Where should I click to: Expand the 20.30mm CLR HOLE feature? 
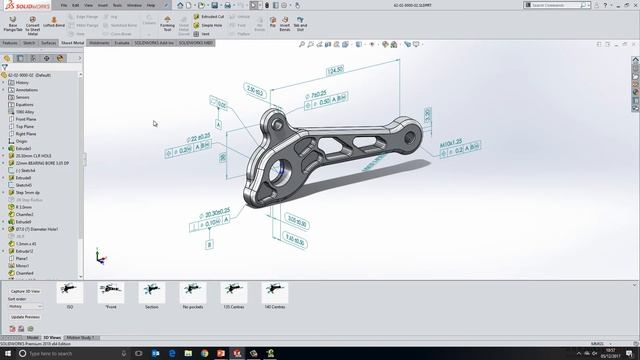tap(4, 156)
